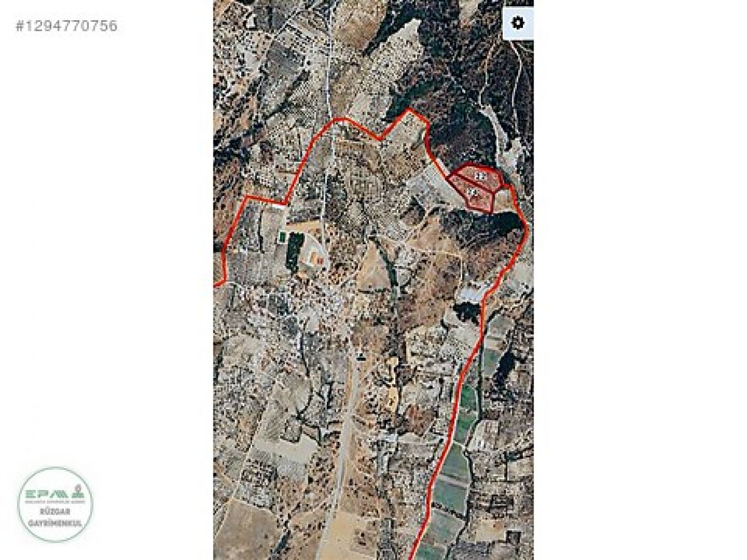Select the listing ID #1294770756 text
Screen dimensions: 747x560
[x=67, y=26]
